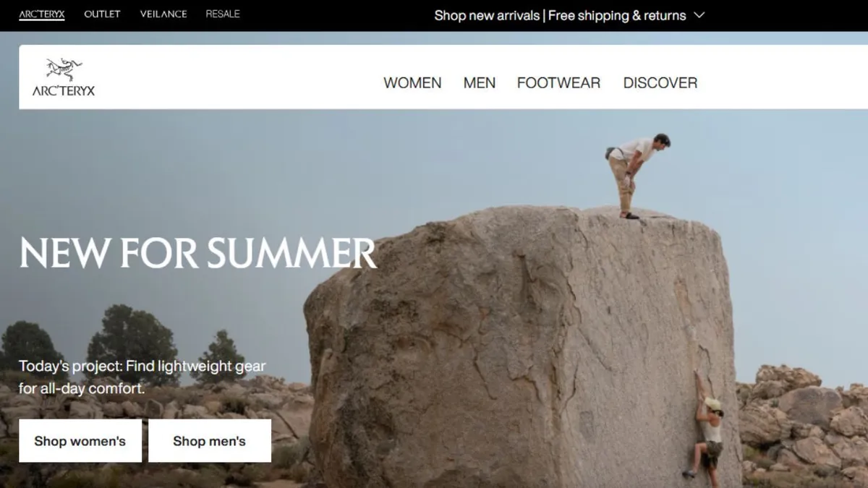This screenshot has height=488, width=868.
Task: Open the RESALE site link
Action: 223,14
